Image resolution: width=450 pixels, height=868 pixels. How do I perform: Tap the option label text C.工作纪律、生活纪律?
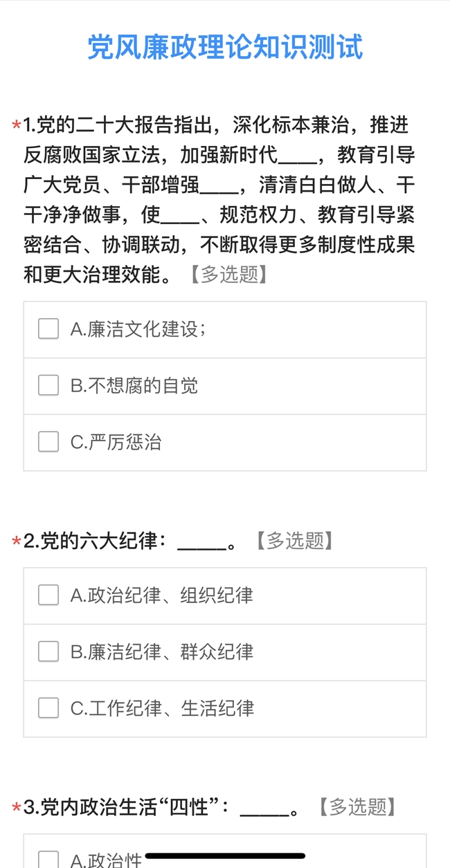pos(162,708)
